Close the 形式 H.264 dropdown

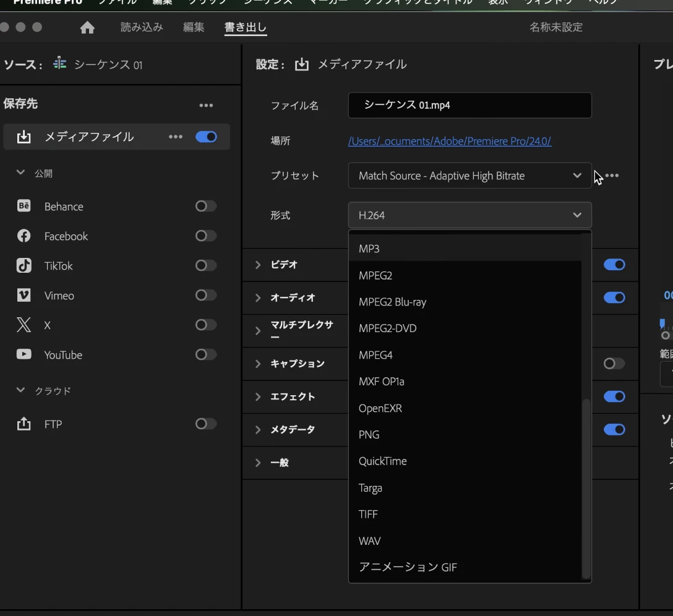pyautogui.click(x=469, y=215)
